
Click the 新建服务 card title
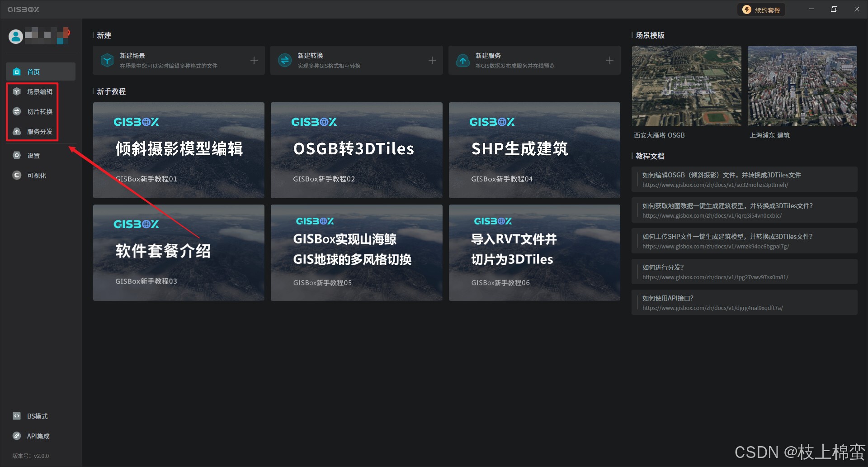488,56
